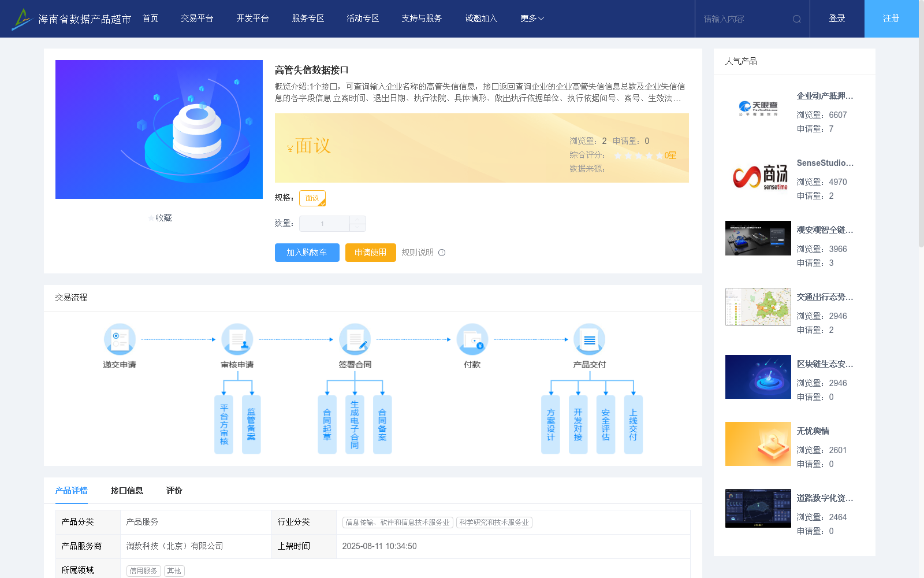Switch to the 接口信息 tab
The image size is (924, 578).
coord(127,490)
